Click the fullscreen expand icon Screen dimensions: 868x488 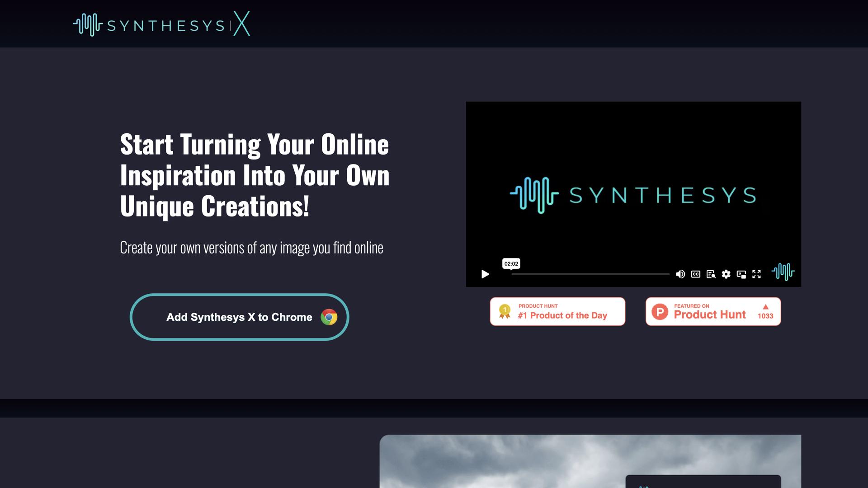click(757, 274)
